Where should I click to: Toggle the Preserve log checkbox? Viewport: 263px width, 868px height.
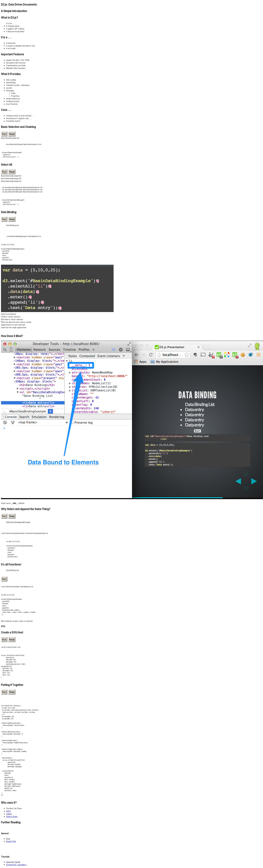click(72, 422)
